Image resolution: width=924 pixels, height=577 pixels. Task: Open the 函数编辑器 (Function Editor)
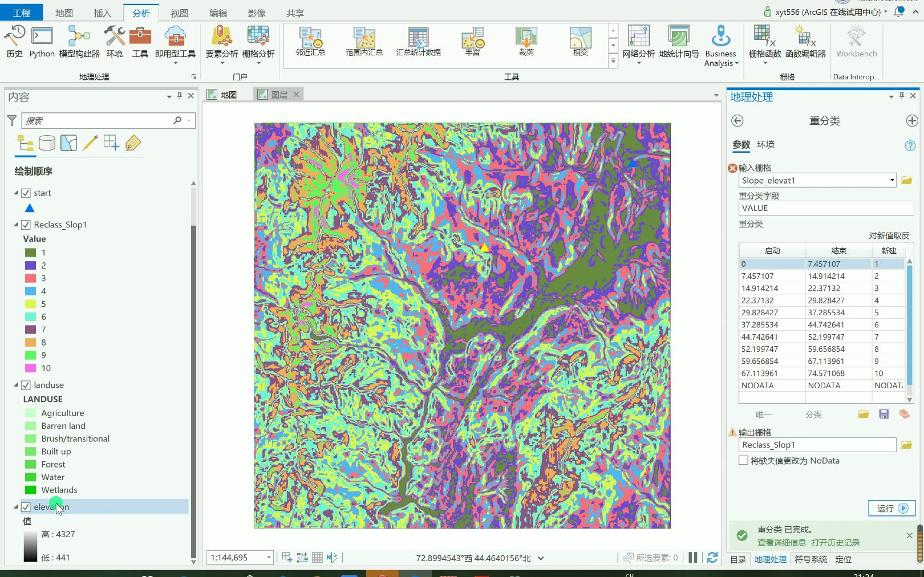pos(808,43)
